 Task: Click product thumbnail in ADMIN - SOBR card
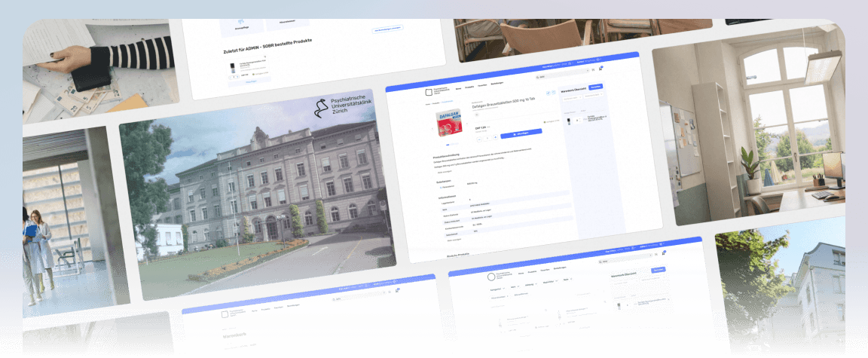tap(233, 68)
